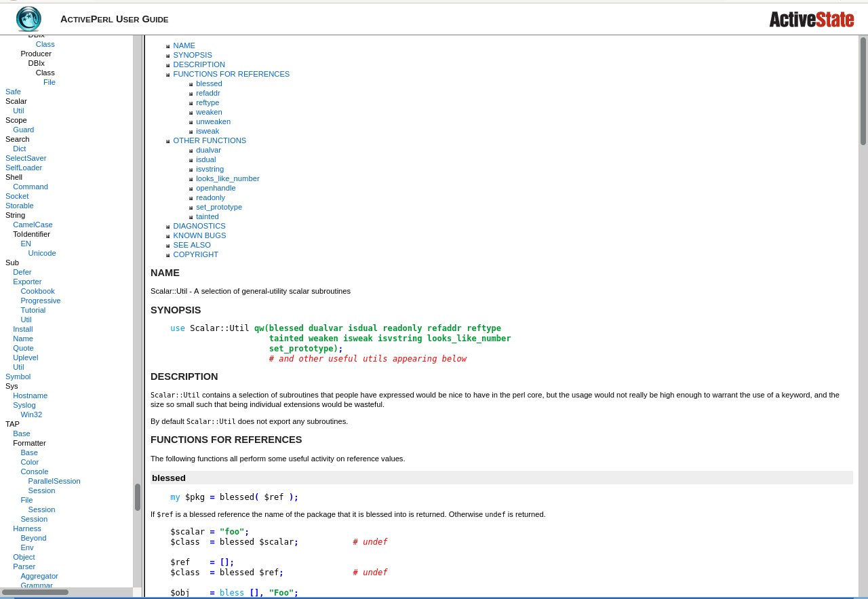
Task: Open Syslog under Sys in sidebar
Action: click(x=24, y=405)
